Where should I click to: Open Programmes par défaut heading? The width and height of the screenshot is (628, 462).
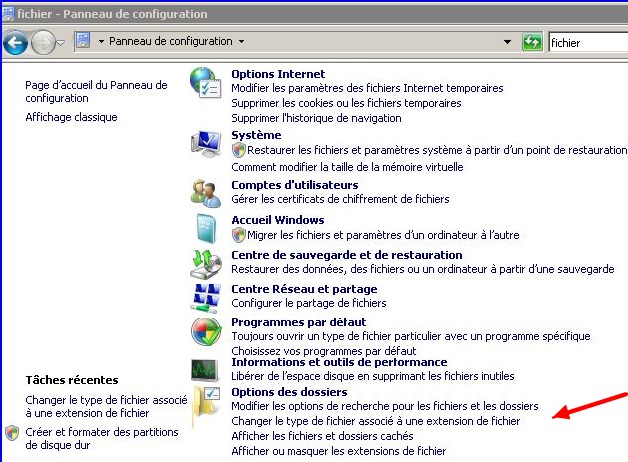[299, 322]
